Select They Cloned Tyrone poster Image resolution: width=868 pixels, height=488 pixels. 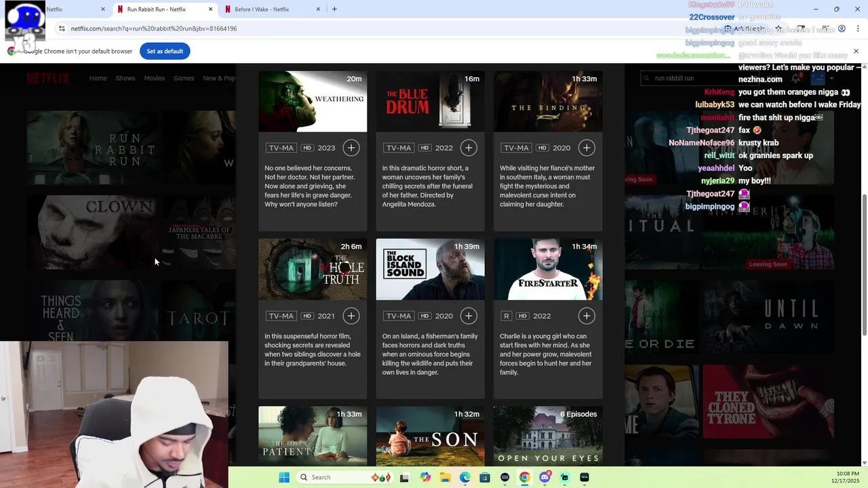768,402
